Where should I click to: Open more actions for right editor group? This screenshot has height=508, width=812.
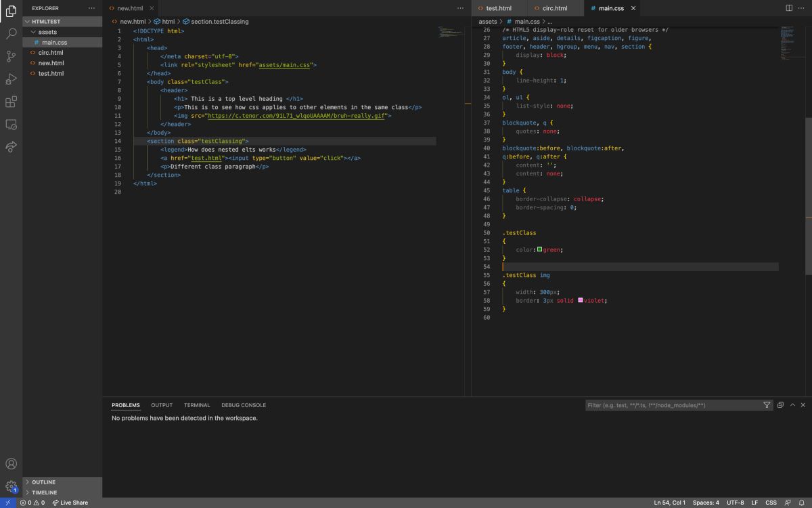(803, 8)
